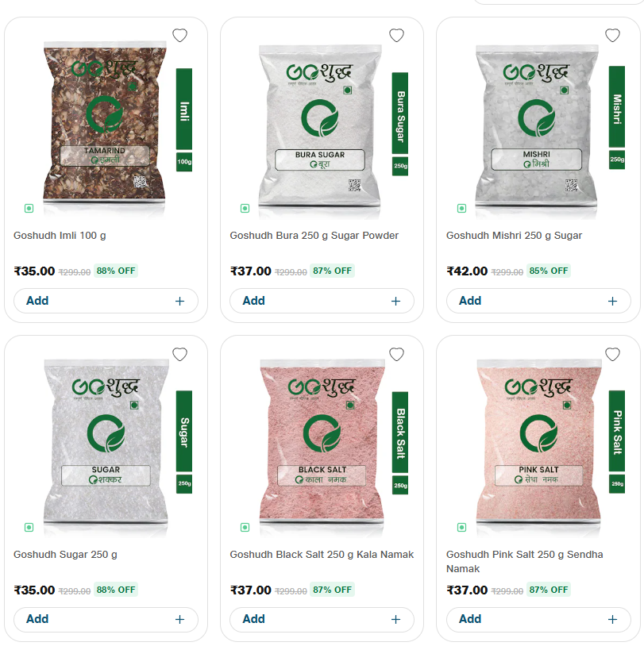The image size is (644, 646).
Task: Toggle wishlist heart for Pink Salt product
Action: click(x=613, y=354)
